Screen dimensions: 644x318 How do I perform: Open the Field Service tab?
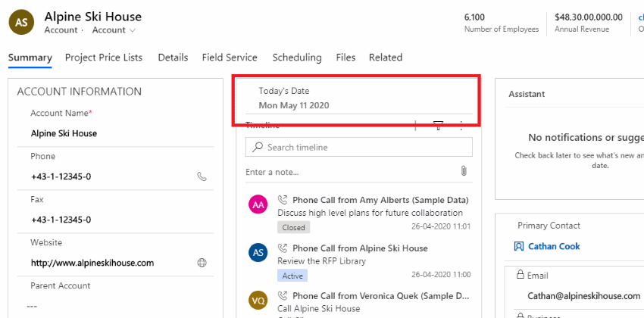click(x=230, y=58)
